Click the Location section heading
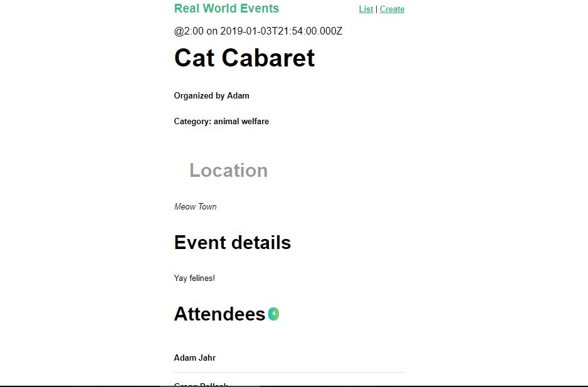The image size is (588, 387). 228,170
